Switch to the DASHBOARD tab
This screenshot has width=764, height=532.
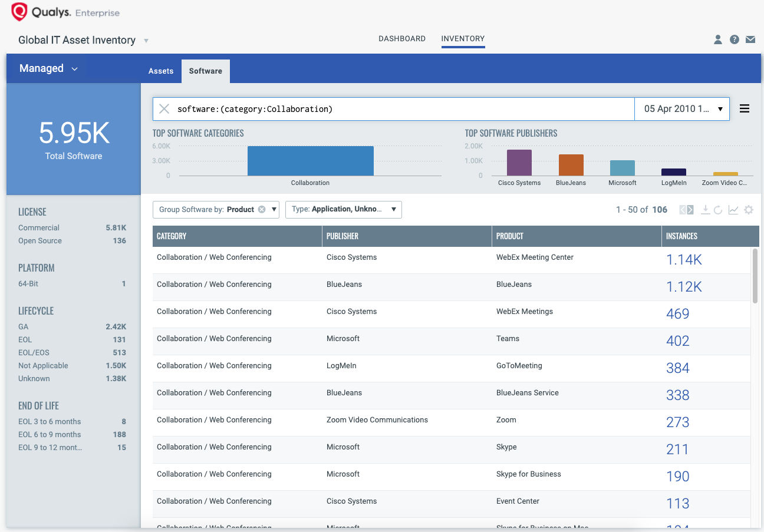tap(402, 39)
